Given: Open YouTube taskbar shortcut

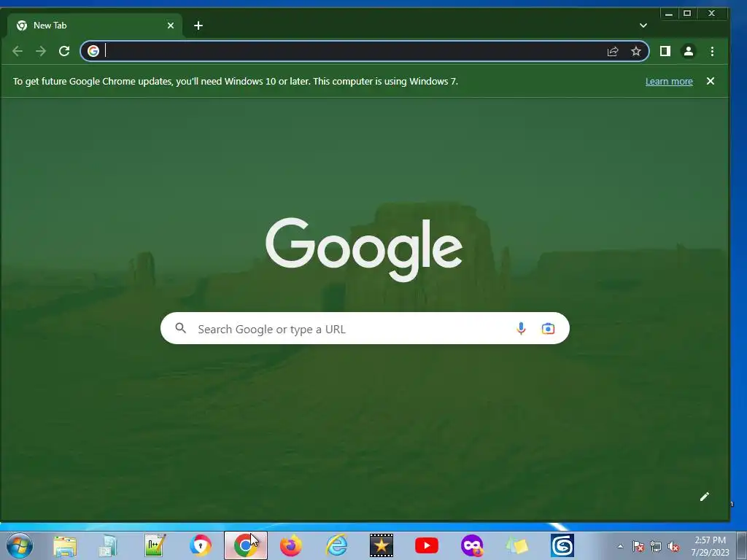Looking at the screenshot, I should click(427, 545).
